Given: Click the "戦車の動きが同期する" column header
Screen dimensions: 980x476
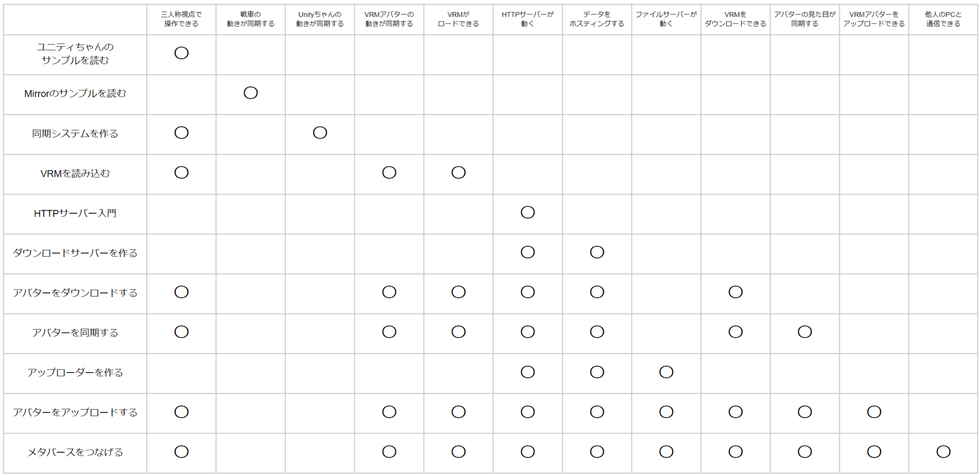Looking at the screenshot, I should click(251, 19).
